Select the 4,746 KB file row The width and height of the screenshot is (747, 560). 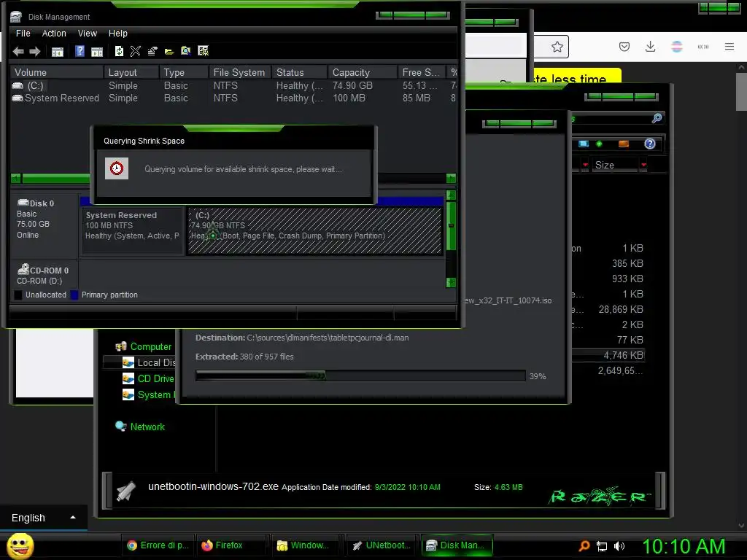pos(609,355)
